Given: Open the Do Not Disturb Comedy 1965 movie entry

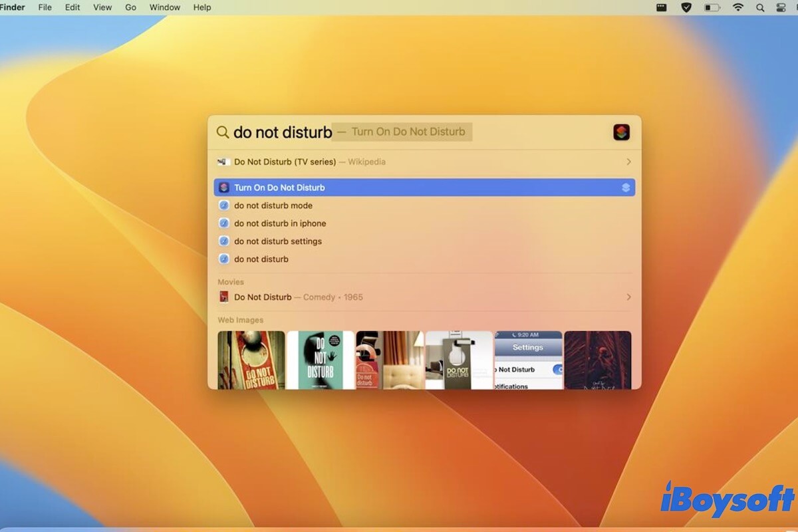Looking at the screenshot, I should (424, 297).
